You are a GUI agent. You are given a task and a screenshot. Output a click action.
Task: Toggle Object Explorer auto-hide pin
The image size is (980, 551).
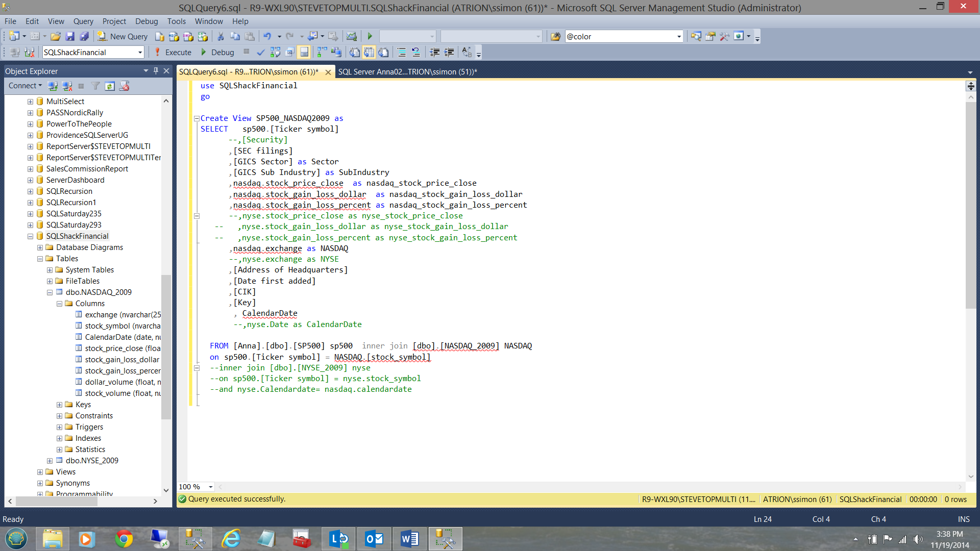point(156,71)
